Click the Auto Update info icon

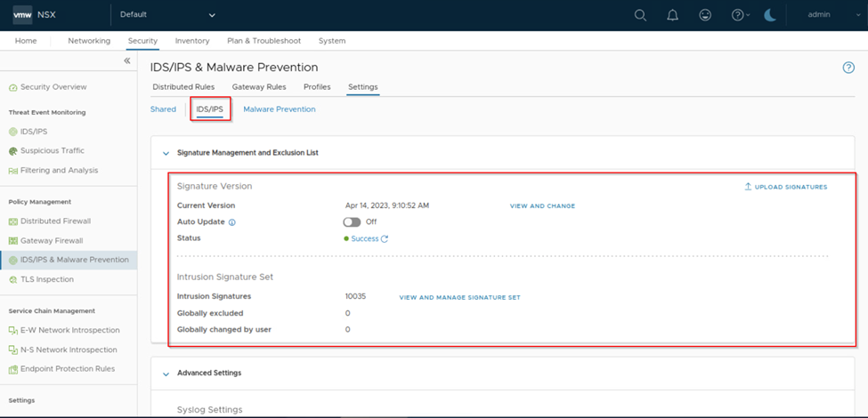click(x=232, y=221)
